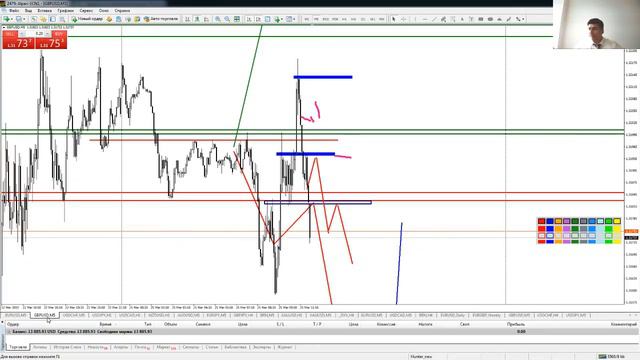Switch chart to candlestick type
640x360 pixels.
[x=197, y=19]
